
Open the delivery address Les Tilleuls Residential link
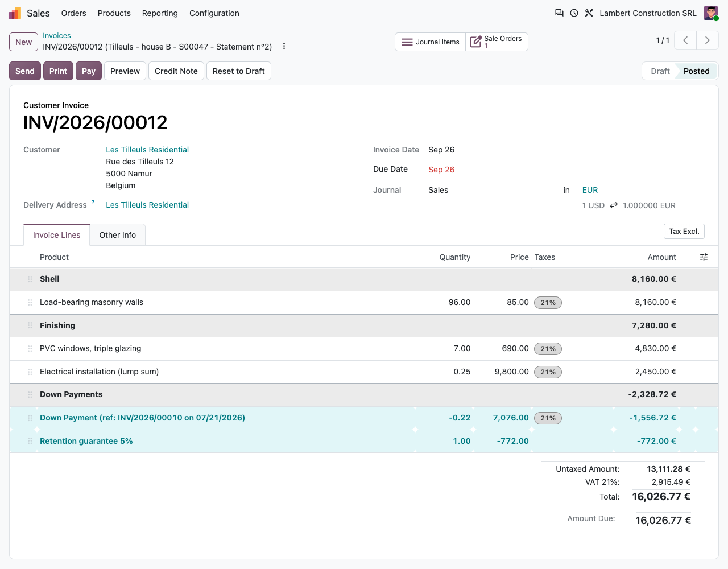147,205
